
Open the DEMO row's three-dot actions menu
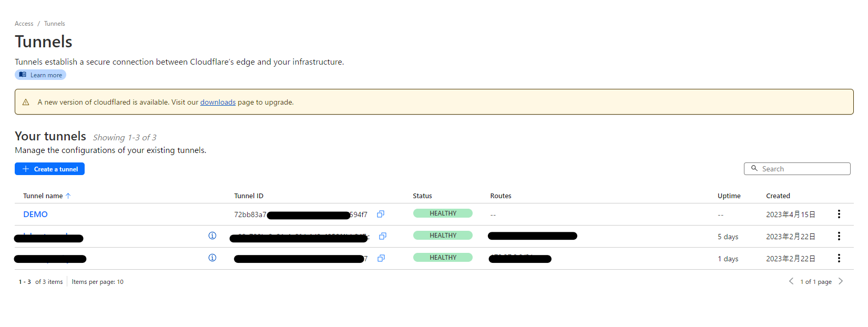(839, 214)
